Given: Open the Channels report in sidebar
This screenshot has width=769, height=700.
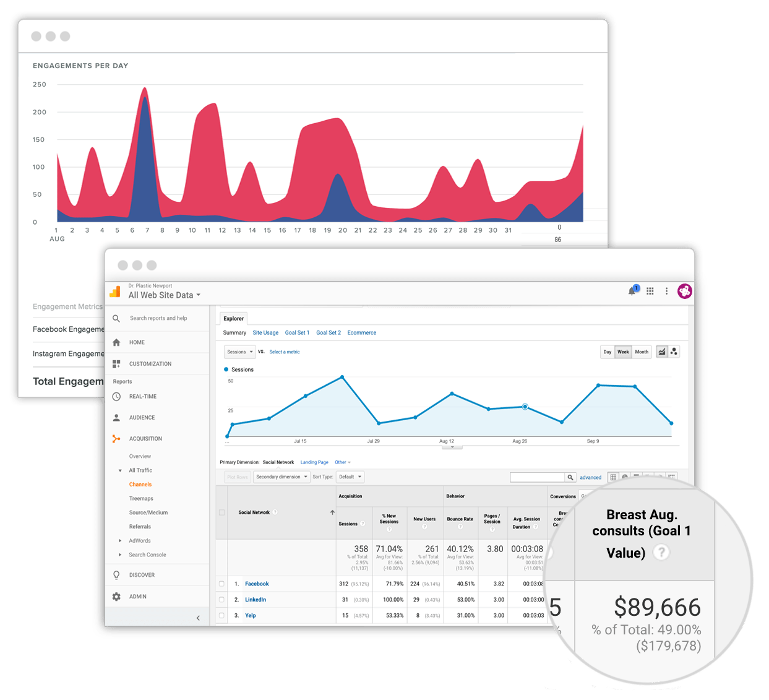Looking at the screenshot, I should coord(140,485).
